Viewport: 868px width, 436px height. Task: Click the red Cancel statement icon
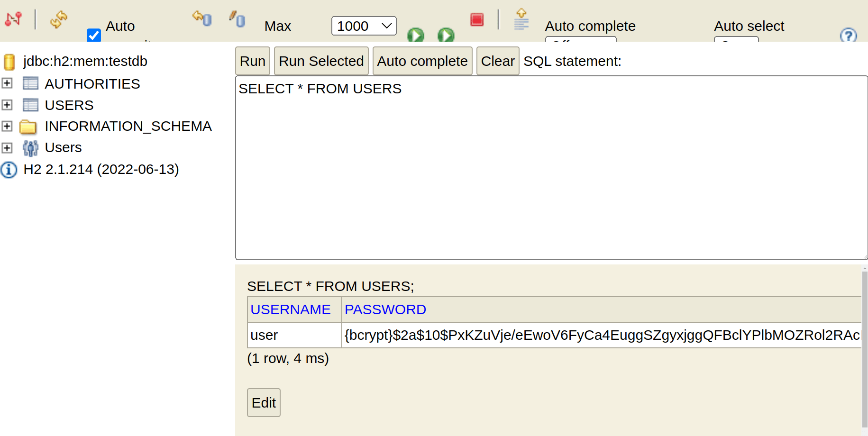click(x=476, y=20)
